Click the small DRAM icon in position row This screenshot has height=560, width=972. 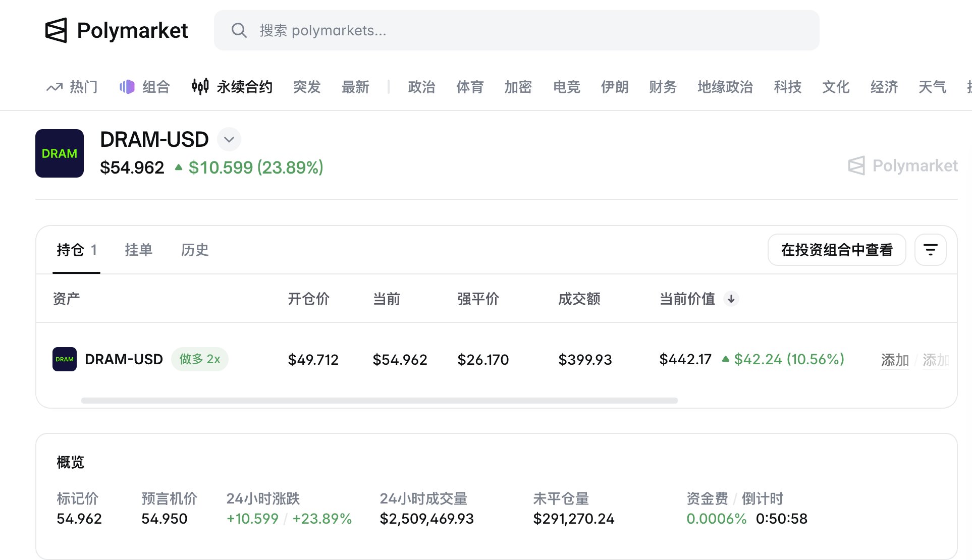(x=65, y=359)
